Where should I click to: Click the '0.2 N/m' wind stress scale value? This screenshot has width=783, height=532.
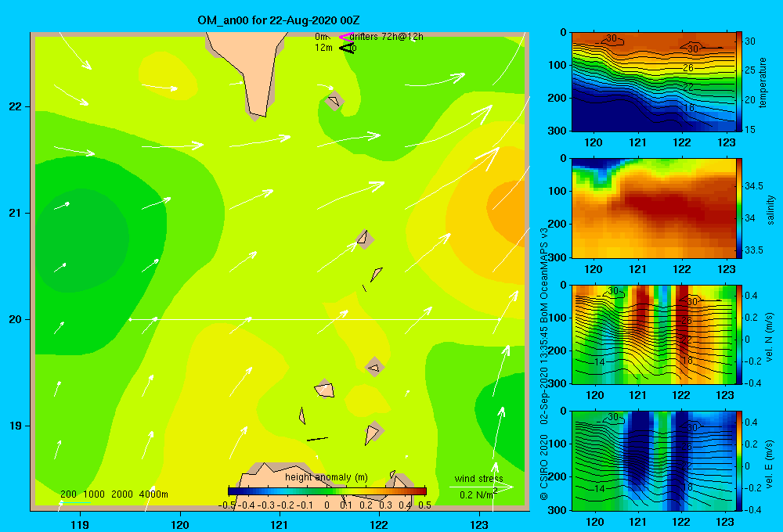(x=476, y=495)
